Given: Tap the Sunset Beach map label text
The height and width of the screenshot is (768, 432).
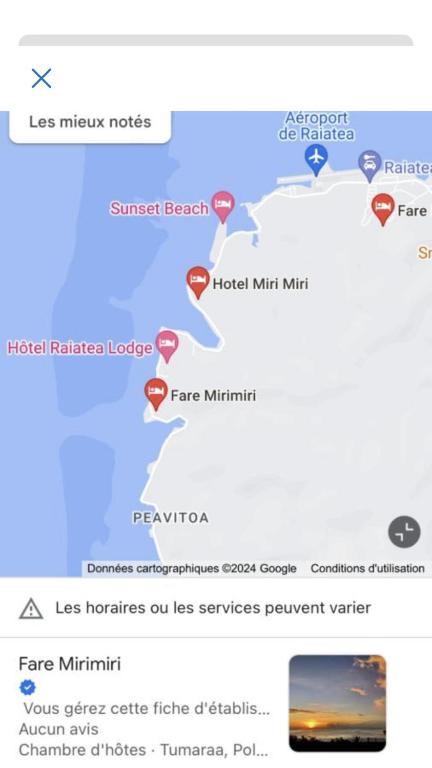Looking at the screenshot, I should 159,209.
